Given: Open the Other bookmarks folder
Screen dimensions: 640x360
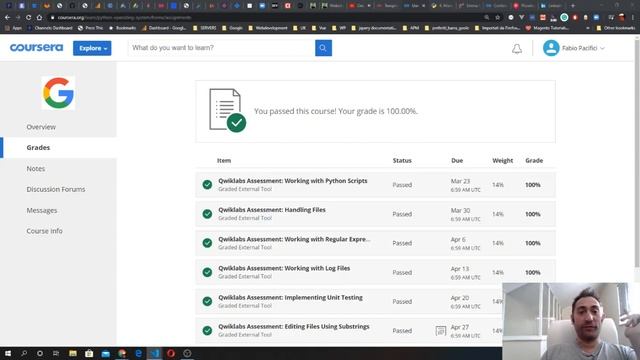Looking at the screenshot, I should (x=616, y=28).
